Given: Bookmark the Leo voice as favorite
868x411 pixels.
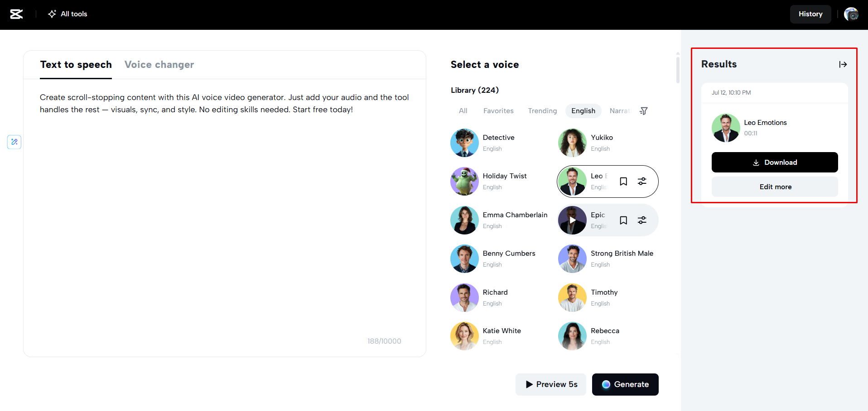Looking at the screenshot, I should tap(623, 182).
